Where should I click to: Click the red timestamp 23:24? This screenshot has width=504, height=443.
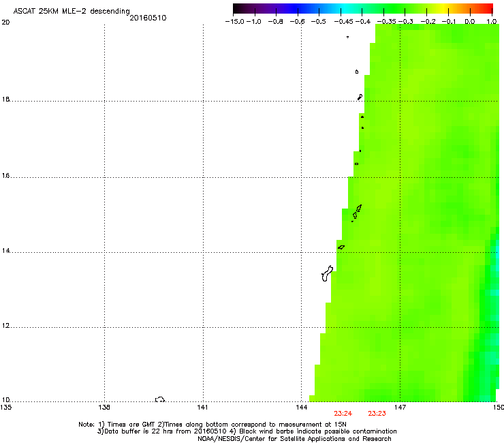coord(343,414)
